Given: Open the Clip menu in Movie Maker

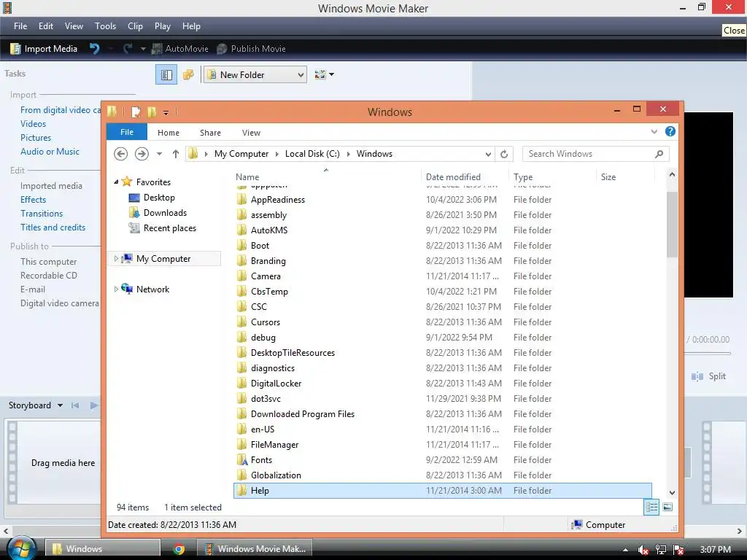Looking at the screenshot, I should (x=135, y=26).
